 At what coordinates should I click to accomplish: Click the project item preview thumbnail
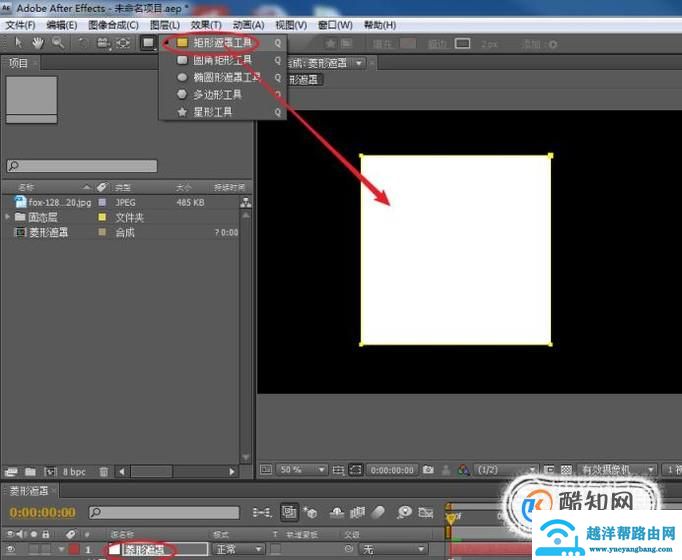point(31,100)
